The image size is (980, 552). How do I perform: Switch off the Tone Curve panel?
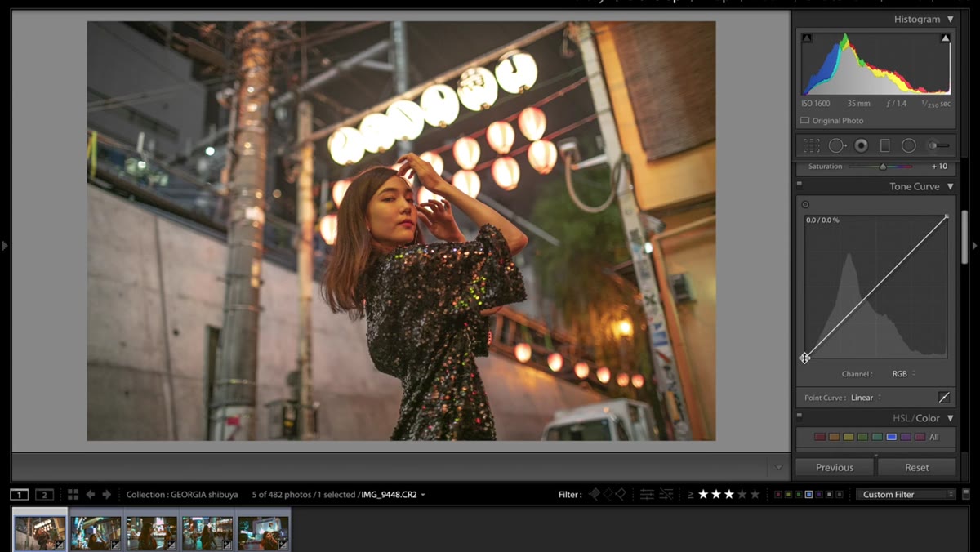800,185
